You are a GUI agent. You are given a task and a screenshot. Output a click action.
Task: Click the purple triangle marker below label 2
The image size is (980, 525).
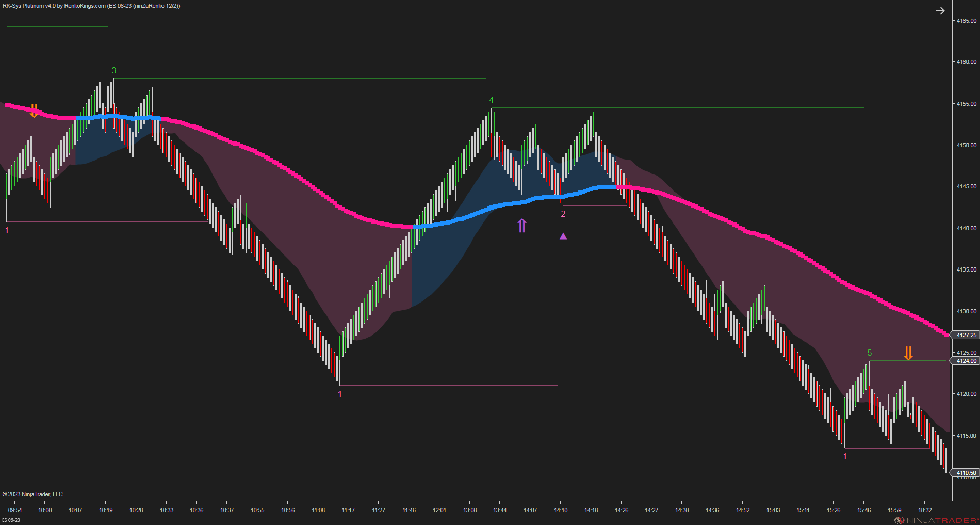[563, 236]
